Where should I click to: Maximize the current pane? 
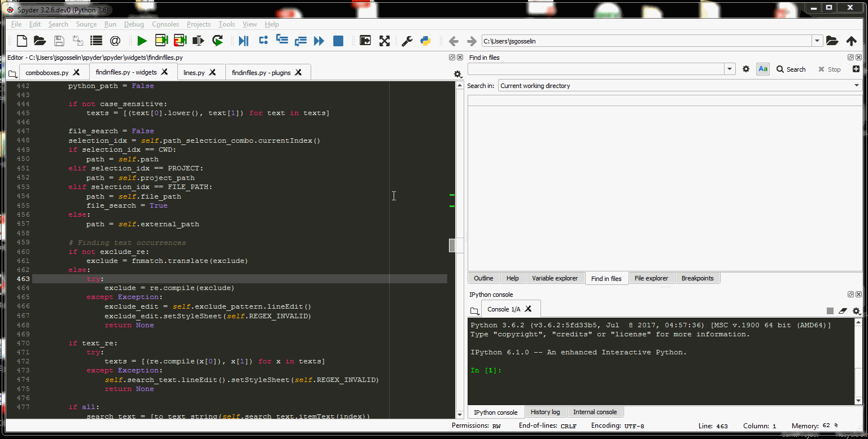365,41
